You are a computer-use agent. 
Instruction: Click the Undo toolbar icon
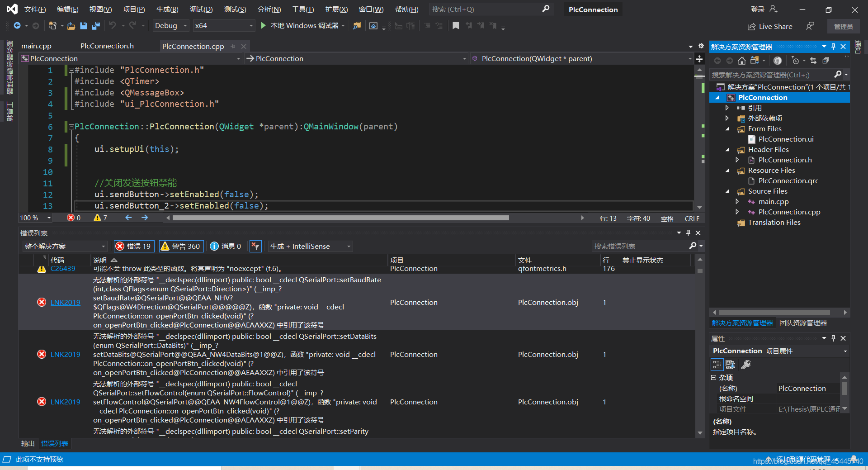point(113,26)
